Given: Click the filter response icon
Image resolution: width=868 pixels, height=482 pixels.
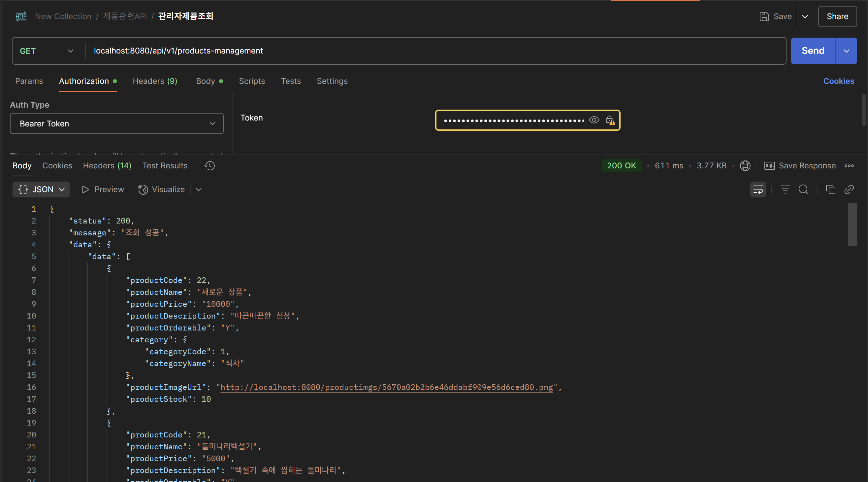Looking at the screenshot, I should tap(785, 189).
